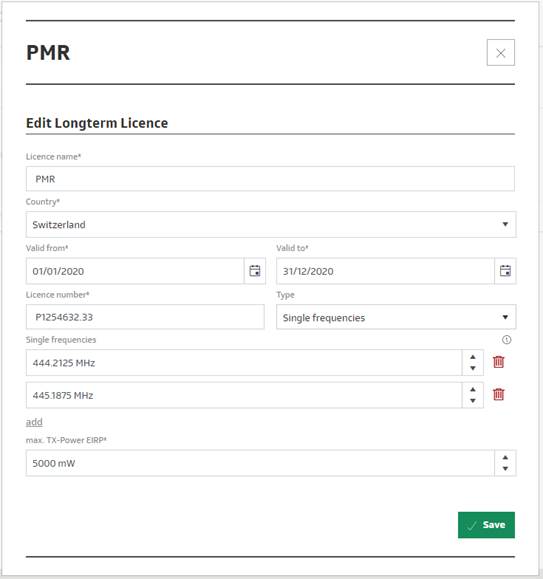Click the Single frequencies info icon

pos(506,340)
